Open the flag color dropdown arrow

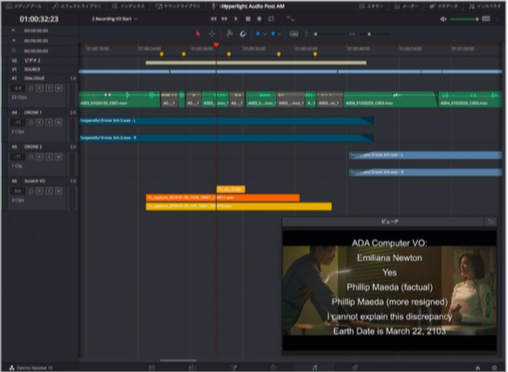(x=264, y=34)
